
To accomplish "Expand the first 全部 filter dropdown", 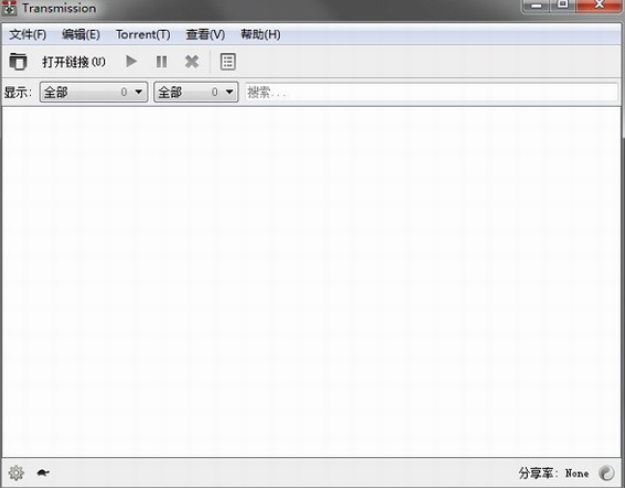I will tap(93, 92).
